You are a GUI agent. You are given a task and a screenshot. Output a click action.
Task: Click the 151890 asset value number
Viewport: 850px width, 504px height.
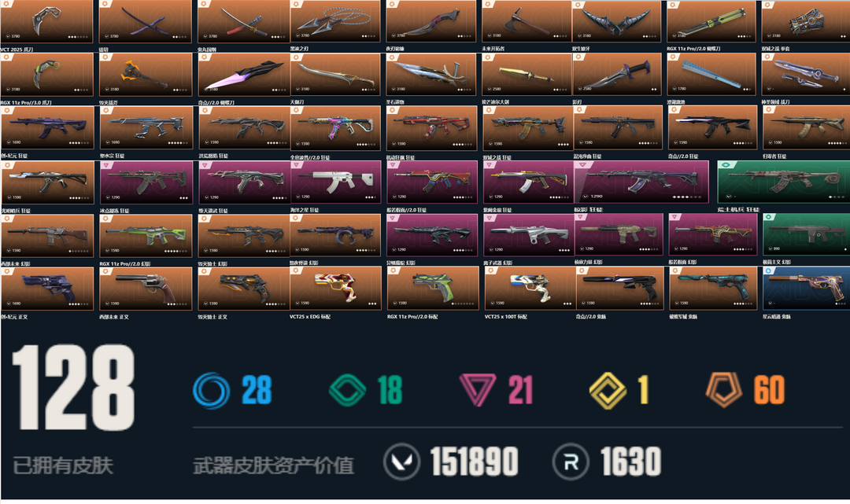475,462
